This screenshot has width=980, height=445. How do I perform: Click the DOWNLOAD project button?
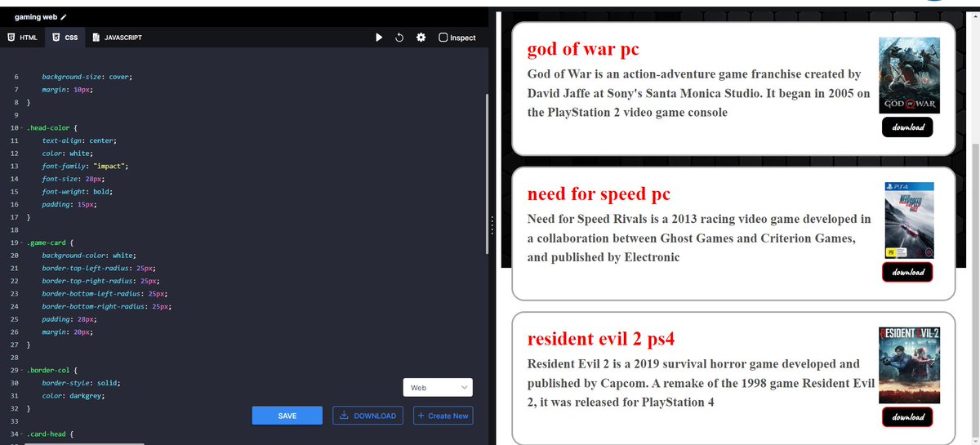[367, 416]
